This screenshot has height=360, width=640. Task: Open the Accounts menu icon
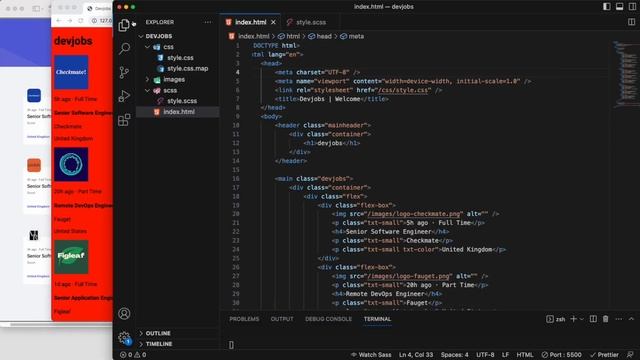tap(124, 313)
